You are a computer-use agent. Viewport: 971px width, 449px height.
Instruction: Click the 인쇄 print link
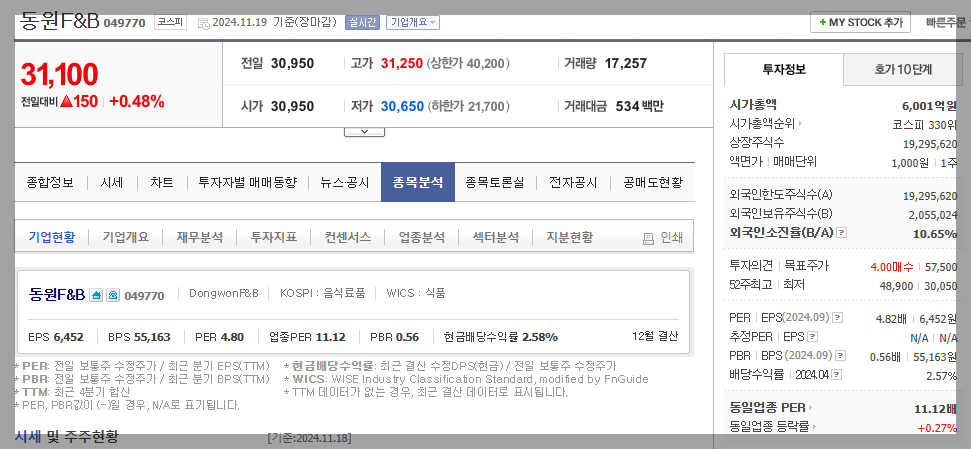pos(671,238)
